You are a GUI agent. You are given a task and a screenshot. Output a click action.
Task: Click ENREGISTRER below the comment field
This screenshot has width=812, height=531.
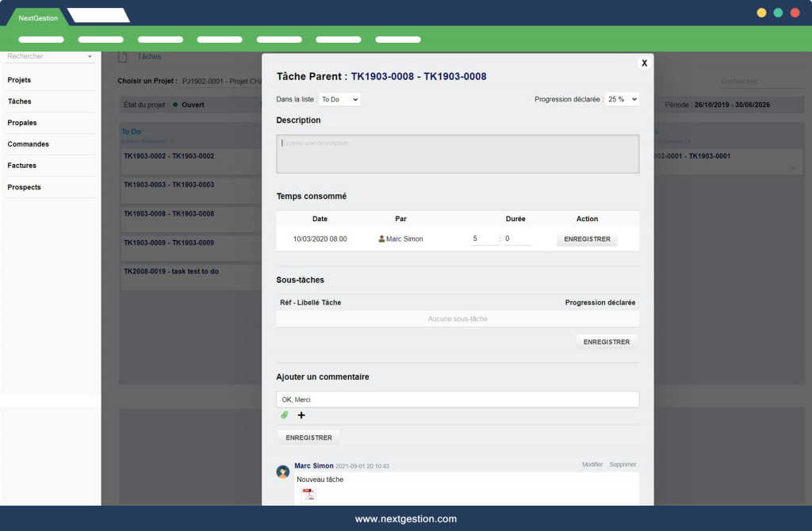309,437
